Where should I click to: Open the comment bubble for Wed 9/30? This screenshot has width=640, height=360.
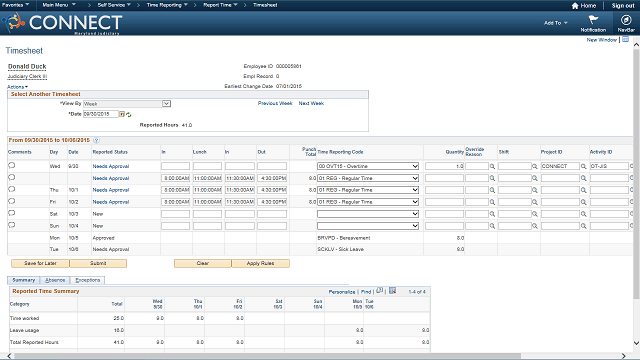12,165
